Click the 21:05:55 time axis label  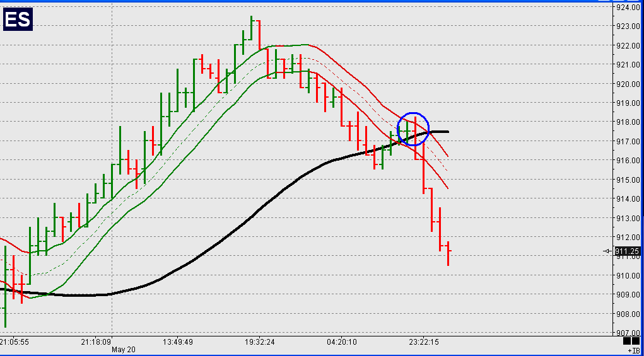coord(15,342)
